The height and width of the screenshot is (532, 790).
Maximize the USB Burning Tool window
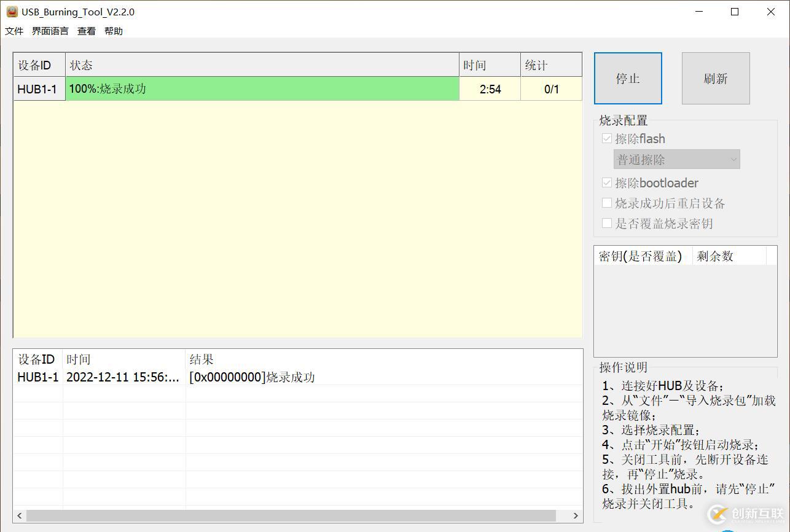tap(735, 12)
